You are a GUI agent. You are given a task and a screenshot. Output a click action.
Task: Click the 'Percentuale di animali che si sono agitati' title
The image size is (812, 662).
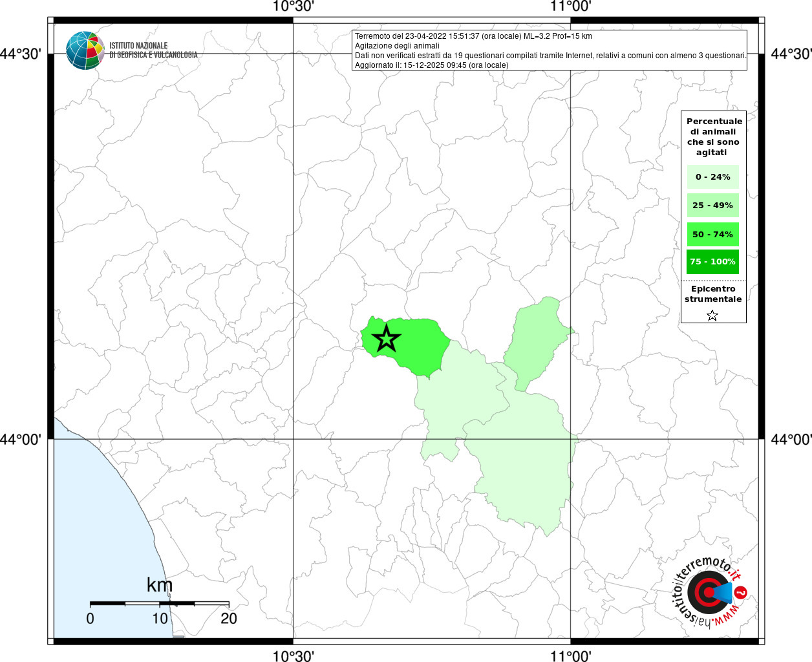pyautogui.click(x=714, y=136)
